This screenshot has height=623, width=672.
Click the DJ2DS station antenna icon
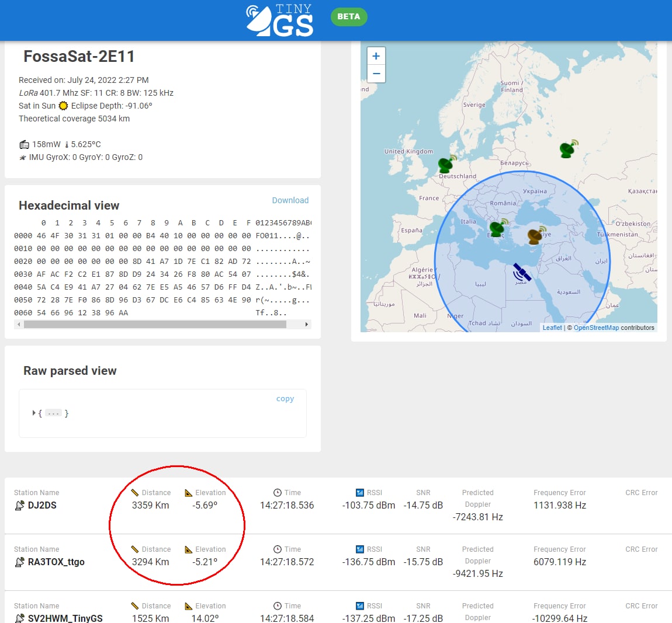[x=19, y=506]
